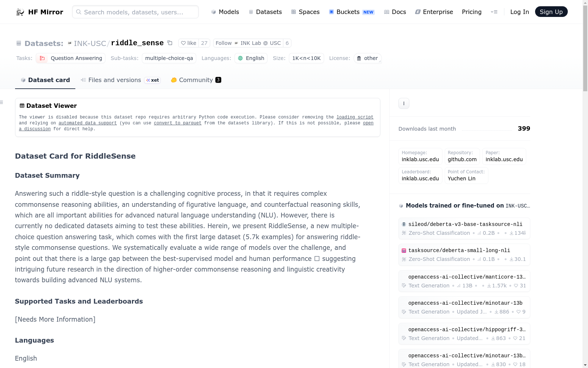
Task: Click the 6 followers count
Action: [287, 43]
